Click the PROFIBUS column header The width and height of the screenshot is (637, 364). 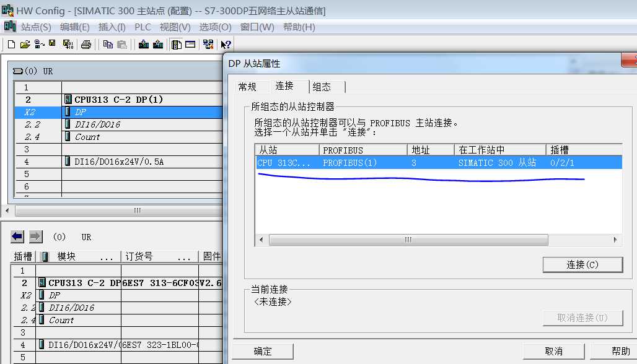[x=363, y=150]
